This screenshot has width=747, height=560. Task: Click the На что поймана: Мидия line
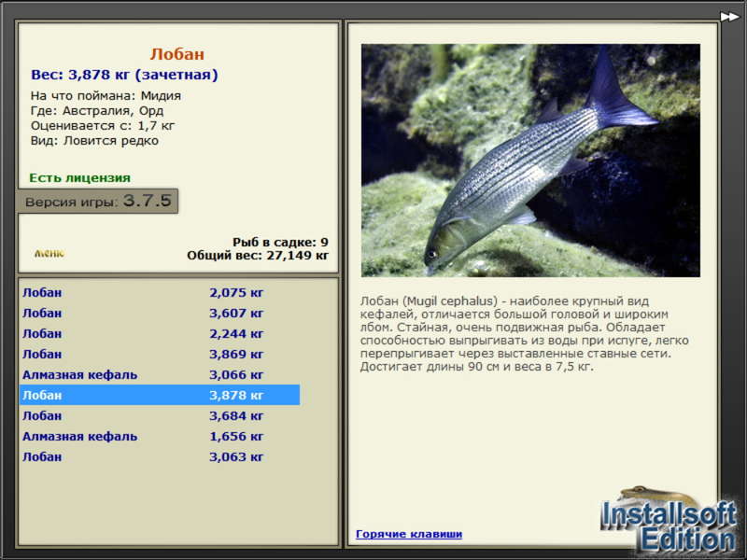point(106,96)
